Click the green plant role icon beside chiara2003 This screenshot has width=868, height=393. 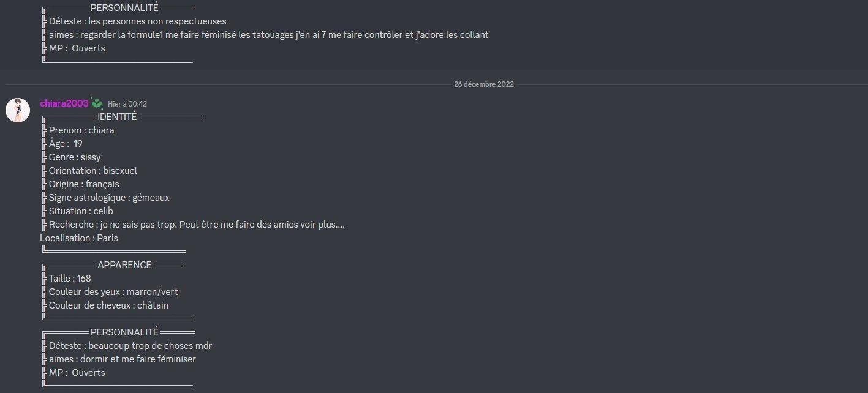(96, 103)
